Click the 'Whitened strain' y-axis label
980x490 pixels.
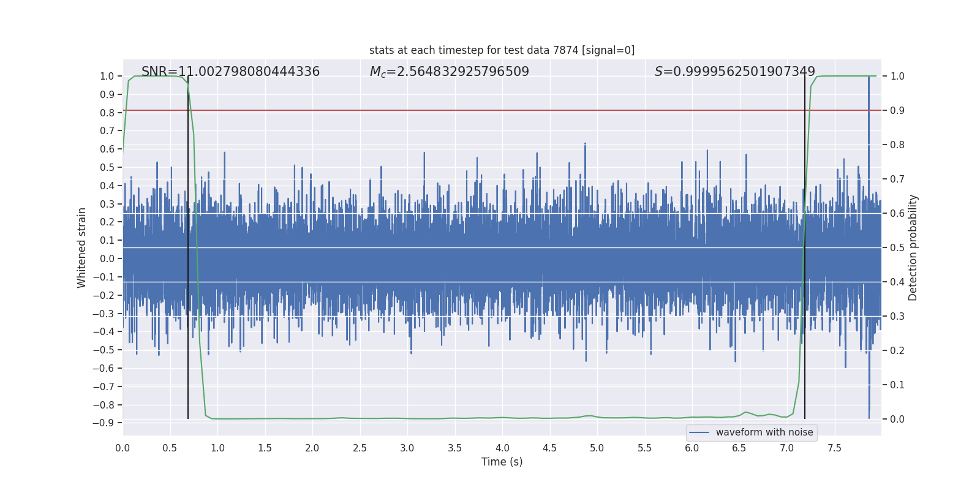click(81, 247)
